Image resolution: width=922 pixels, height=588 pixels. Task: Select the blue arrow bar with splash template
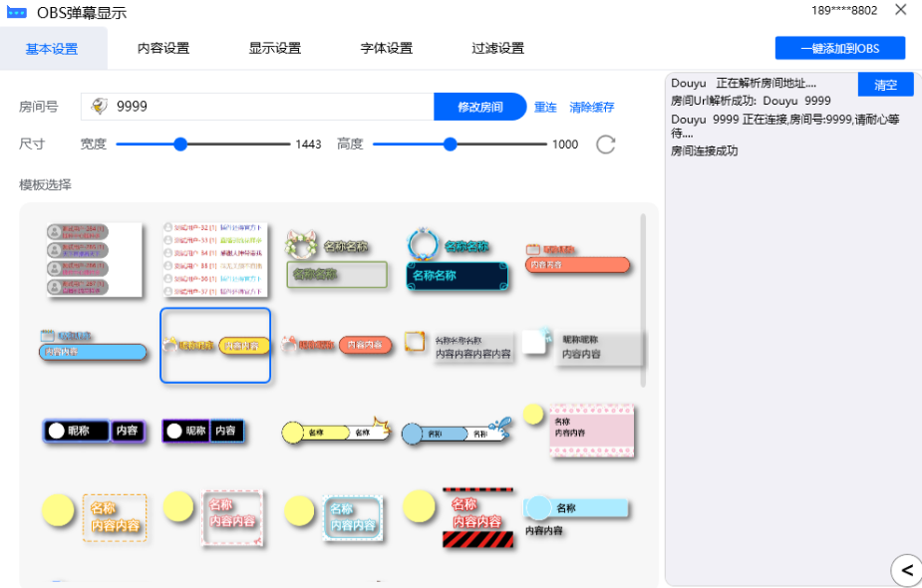[457, 431]
